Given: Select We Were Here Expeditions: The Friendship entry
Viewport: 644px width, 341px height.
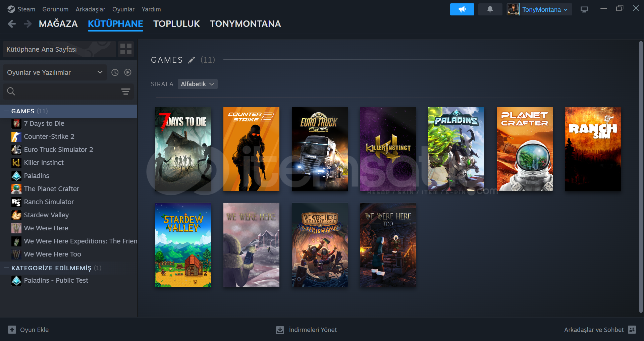Looking at the screenshot, I should [68, 241].
